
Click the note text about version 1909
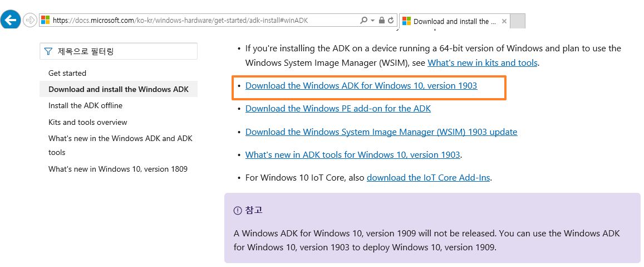pyautogui.click(x=426, y=240)
